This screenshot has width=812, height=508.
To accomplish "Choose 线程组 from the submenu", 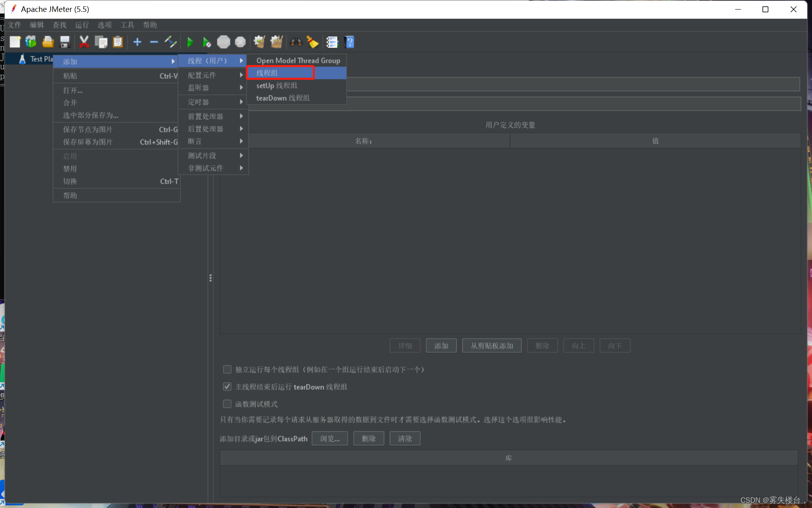I will tap(297, 73).
